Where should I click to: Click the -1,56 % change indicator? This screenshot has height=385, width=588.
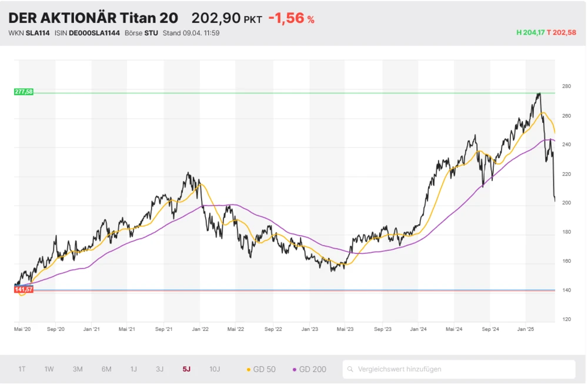tap(291, 18)
